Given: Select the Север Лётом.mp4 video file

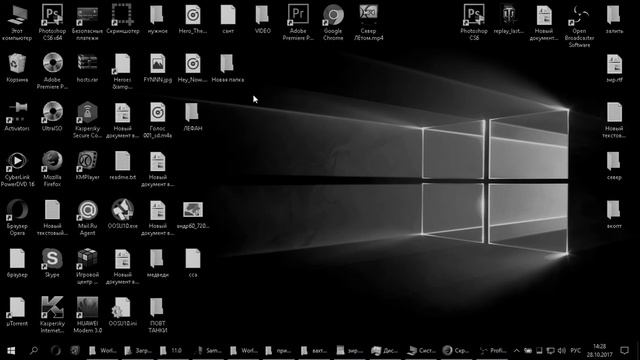Looking at the screenshot, I should 368,22.
